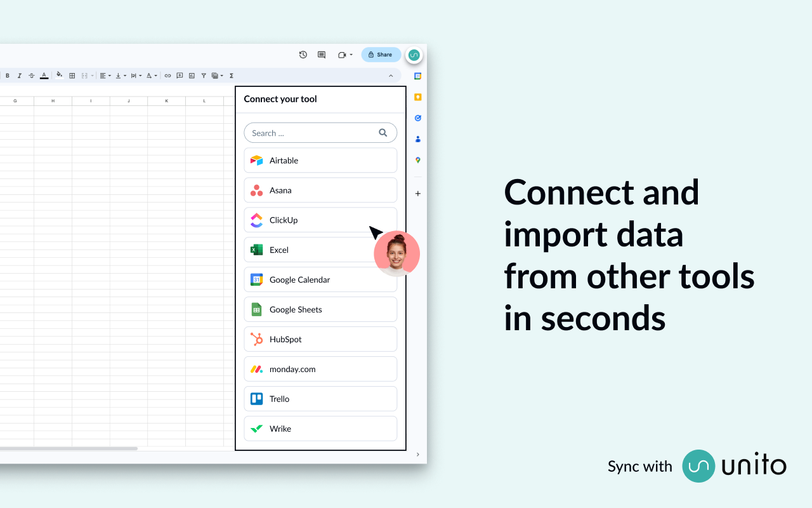Open version history clock icon

(303, 55)
